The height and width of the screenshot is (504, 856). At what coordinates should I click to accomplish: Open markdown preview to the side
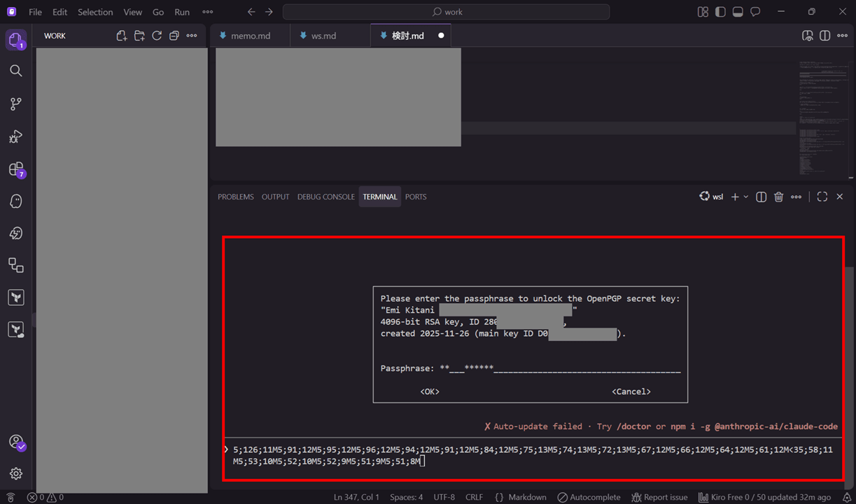click(807, 36)
